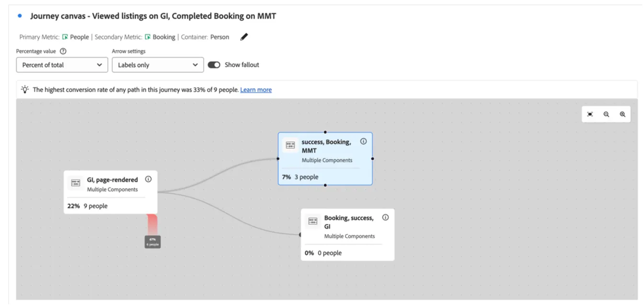Click the component icon in GI, page-rendered node
The image size is (644, 306).
pos(76,183)
